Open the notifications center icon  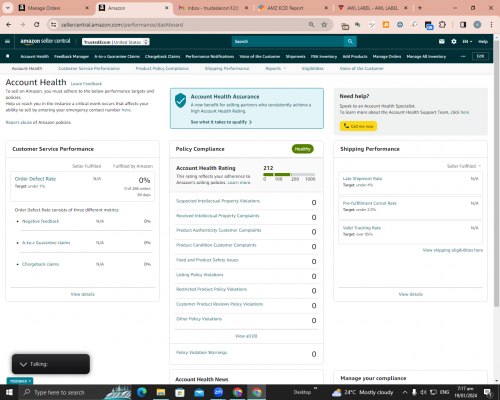pyautogui.click(x=488, y=392)
